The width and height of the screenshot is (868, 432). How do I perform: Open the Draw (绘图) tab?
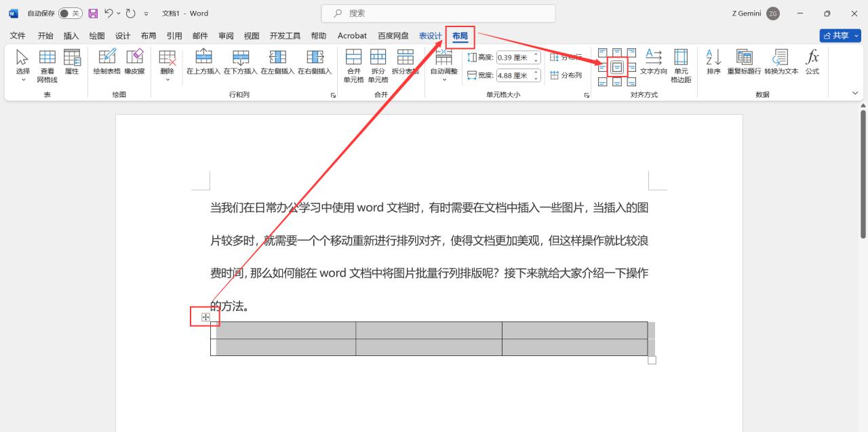(97, 36)
